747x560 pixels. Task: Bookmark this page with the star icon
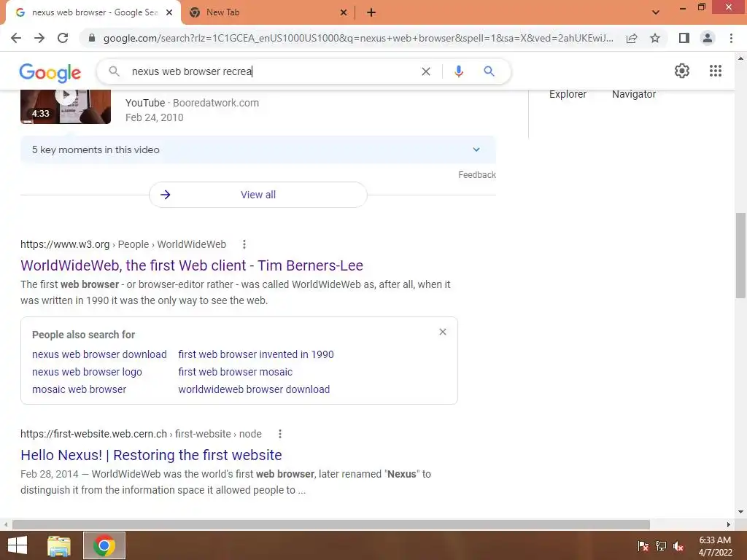tap(655, 38)
